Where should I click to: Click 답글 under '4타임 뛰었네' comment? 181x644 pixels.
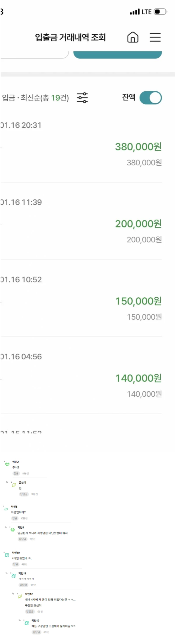tap(16, 564)
